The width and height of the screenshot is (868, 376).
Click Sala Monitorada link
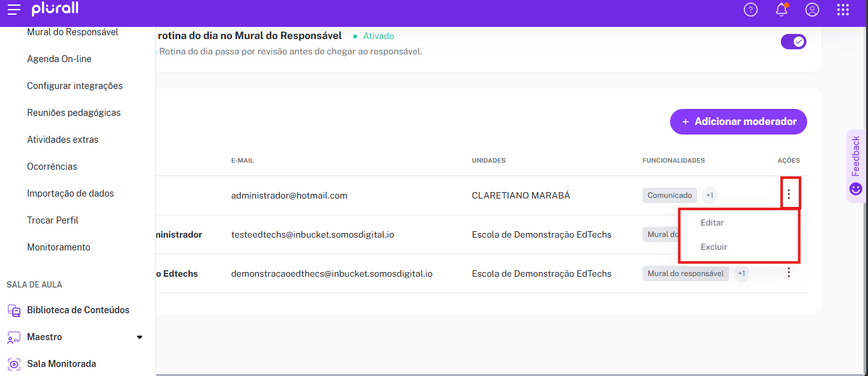point(61,364)
